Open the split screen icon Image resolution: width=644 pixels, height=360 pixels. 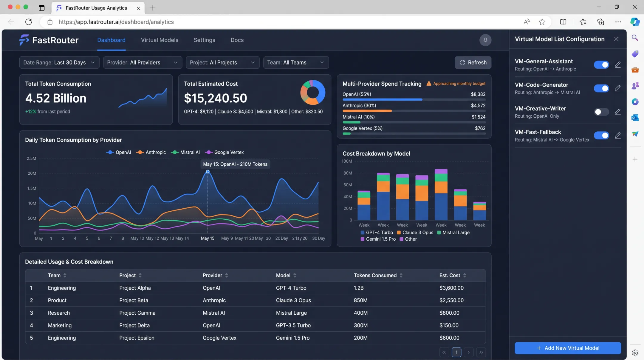click(563, 22)
